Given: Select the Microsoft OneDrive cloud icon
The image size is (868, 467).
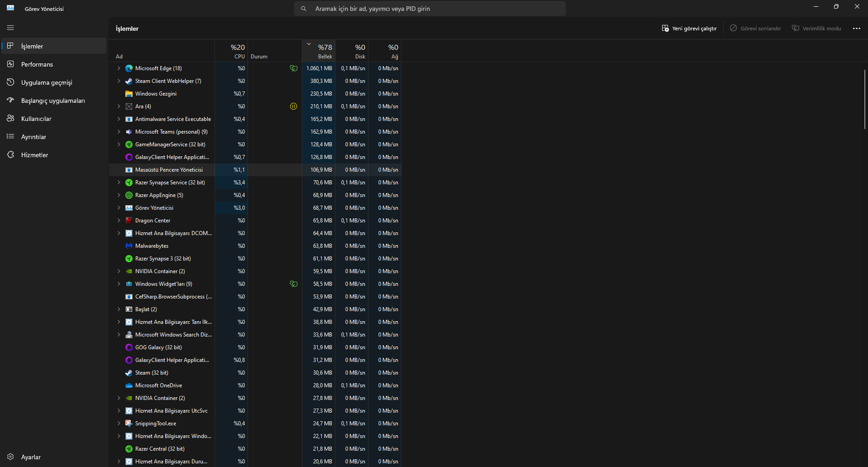Looking at the screenshot, I should tap(129, 385).
